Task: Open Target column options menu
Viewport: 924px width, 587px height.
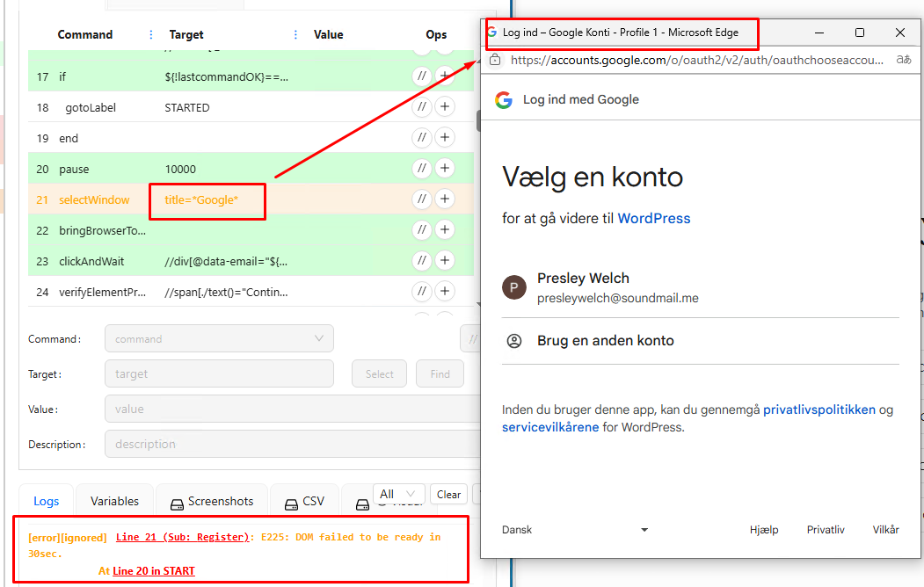Action: click(x=295, y=35)
